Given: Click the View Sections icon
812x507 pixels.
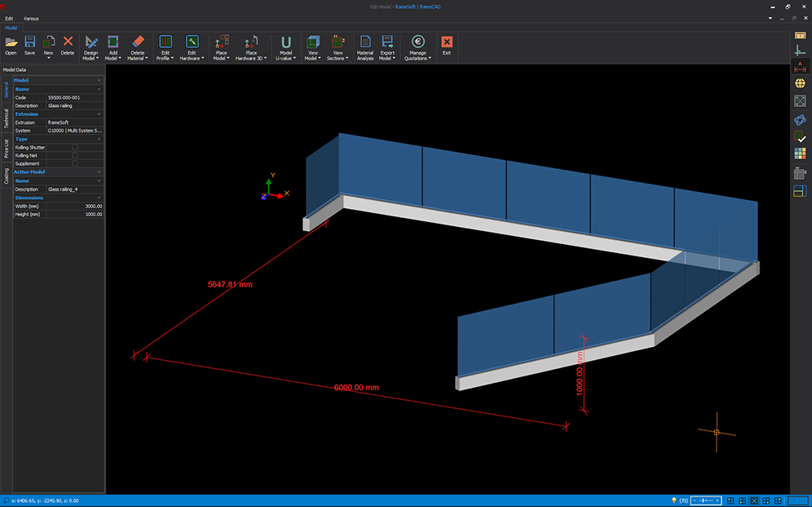Looking at the screenshot, I should tap(338, 42).
